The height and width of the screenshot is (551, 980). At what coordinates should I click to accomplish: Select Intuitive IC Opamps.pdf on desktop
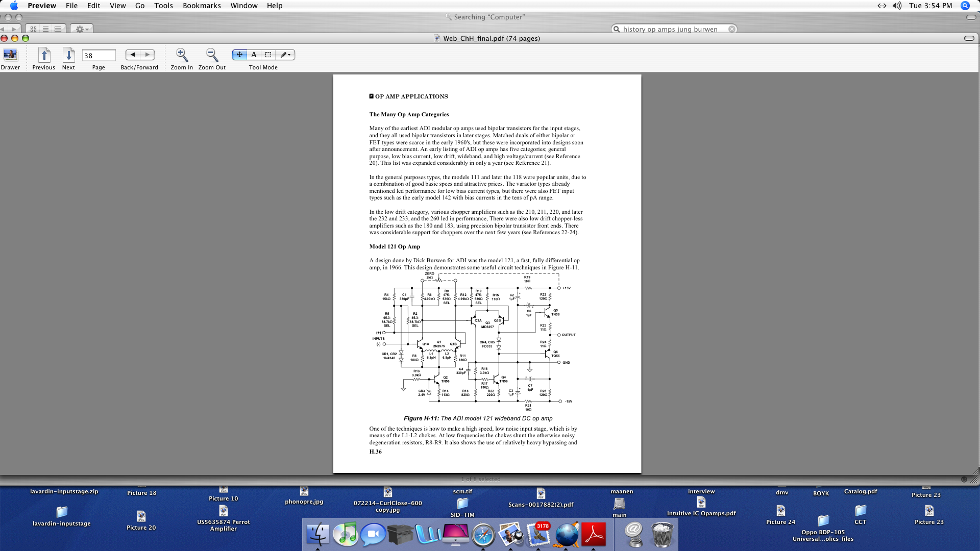click(x=701, y=506)
